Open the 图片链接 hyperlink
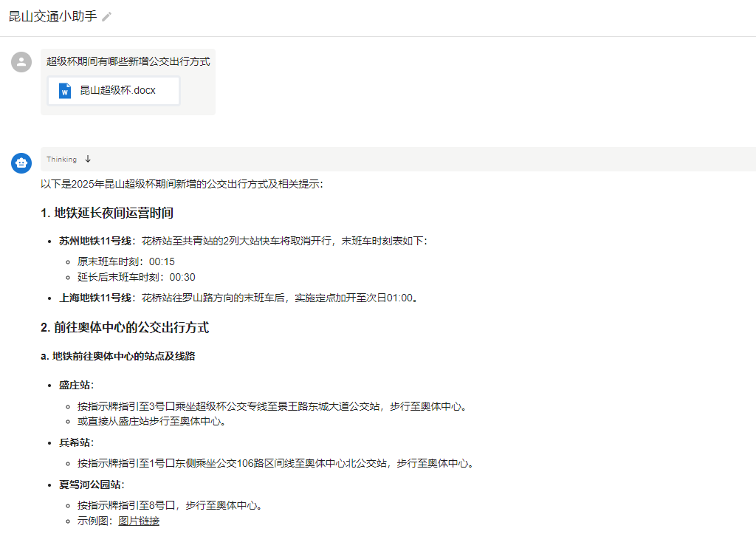Image resolution: width=756 pixels, height=534 pixels. click(x=139, y=521)
